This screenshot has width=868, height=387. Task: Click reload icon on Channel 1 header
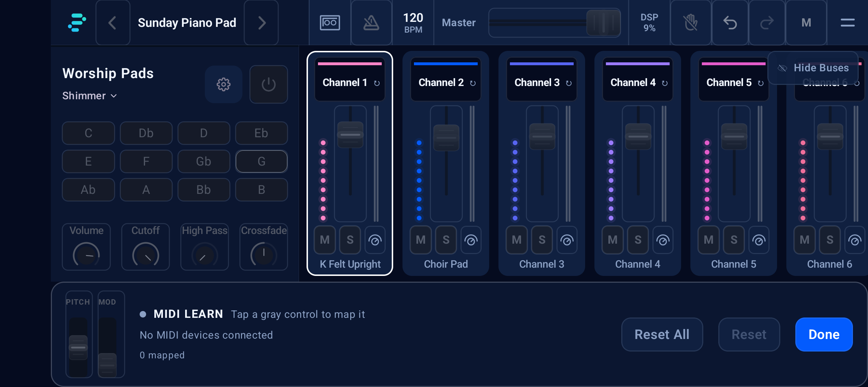[x=377, y=83]
